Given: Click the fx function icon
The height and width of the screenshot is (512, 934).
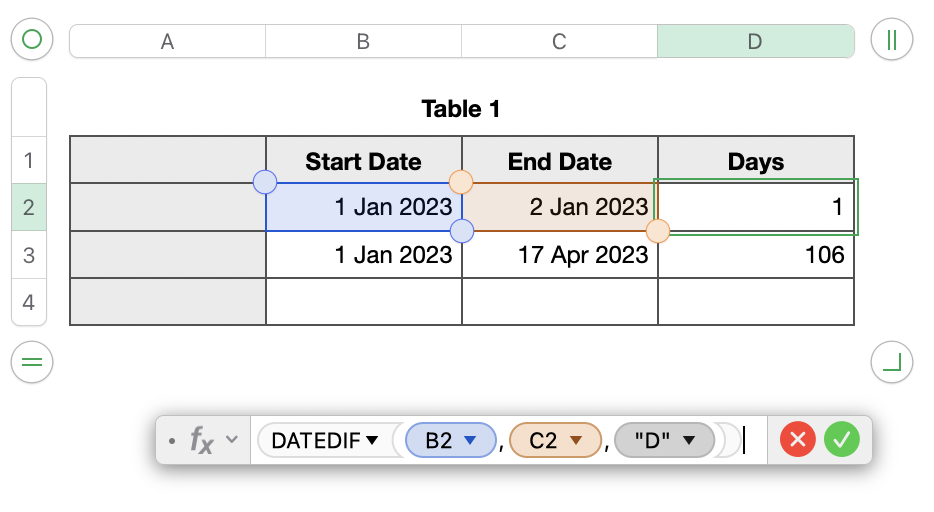Looking at the screenshot, I should pyautogui.click(x=202, y=440).
